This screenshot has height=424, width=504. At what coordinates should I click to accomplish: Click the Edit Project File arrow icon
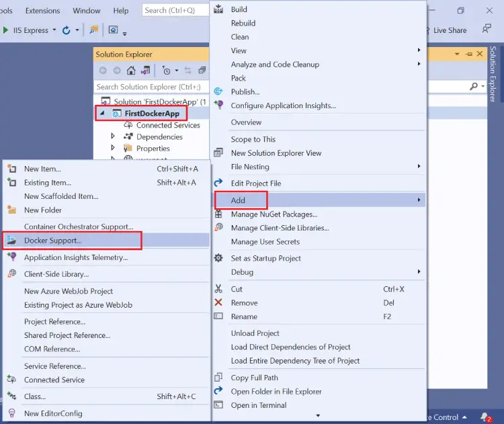[x=218, y=183]
